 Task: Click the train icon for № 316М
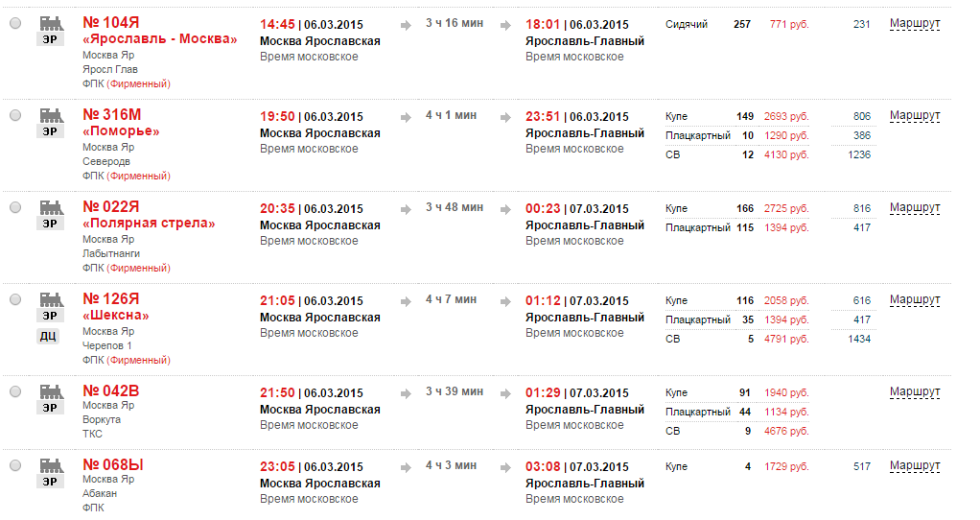(50, 114)
